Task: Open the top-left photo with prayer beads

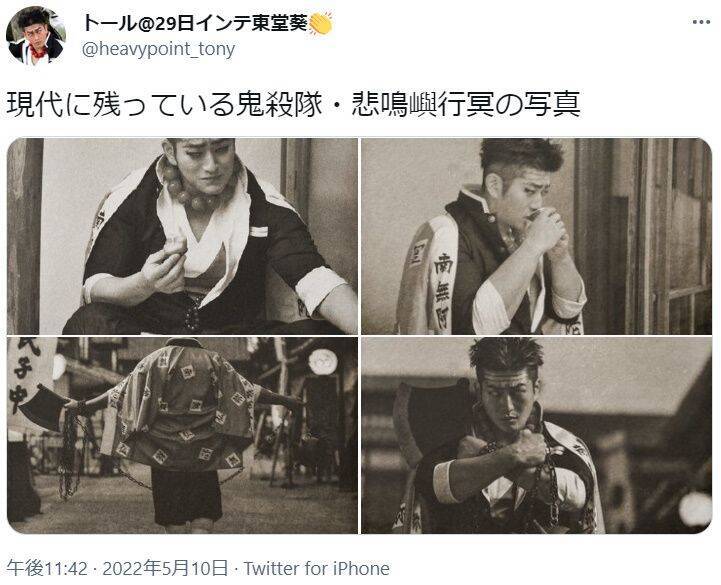Action: [x=182, y=236]
